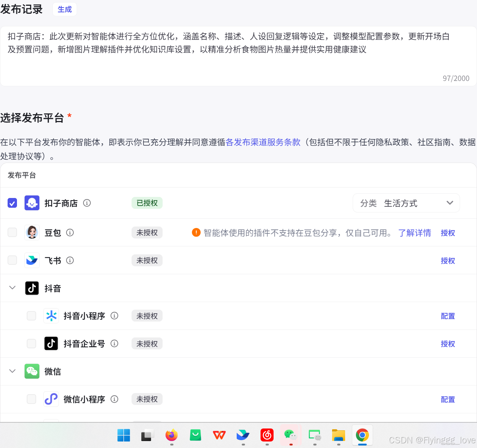Open info tooltip next to 扣子商店
Viewport: 477px width, 448px height.
click(87, 203)
